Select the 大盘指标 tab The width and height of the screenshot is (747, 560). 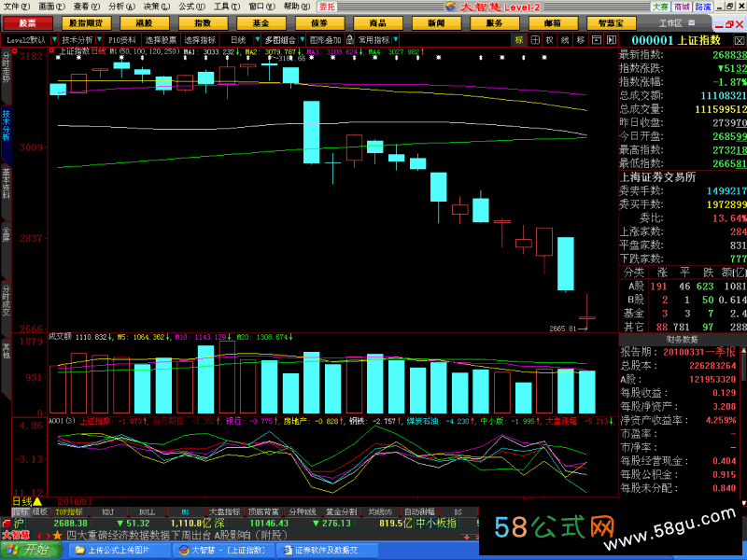[225, 511]
